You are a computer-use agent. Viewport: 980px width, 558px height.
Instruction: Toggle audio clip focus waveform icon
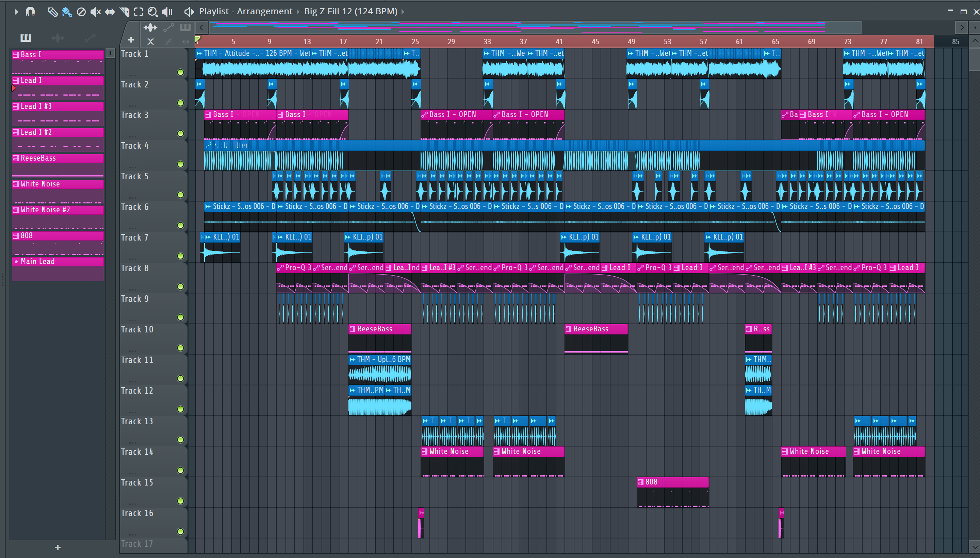150,27
